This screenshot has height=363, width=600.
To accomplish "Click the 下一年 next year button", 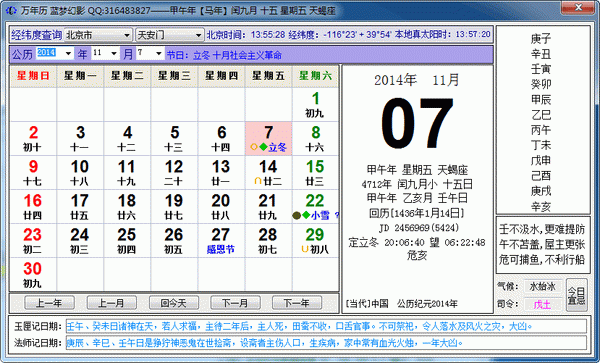I will [x=297, y=303].
